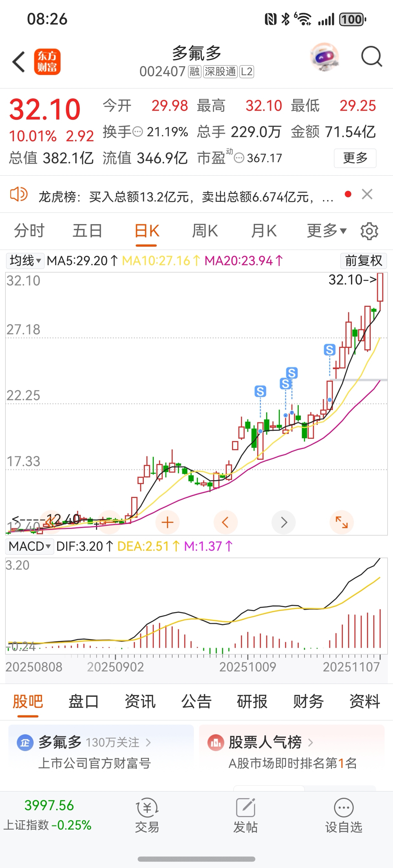Image resolution: width=393 pixels, height=868 pixels.
Task: Open the 股吧 tab
Action: [x=28, y=702]
